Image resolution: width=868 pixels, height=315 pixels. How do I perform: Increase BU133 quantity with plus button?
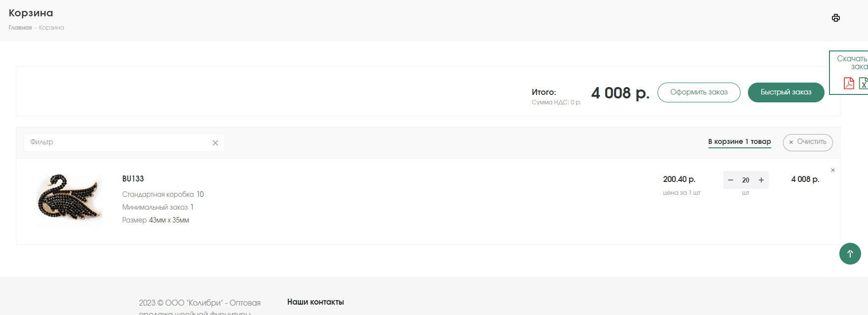[761, 180]
